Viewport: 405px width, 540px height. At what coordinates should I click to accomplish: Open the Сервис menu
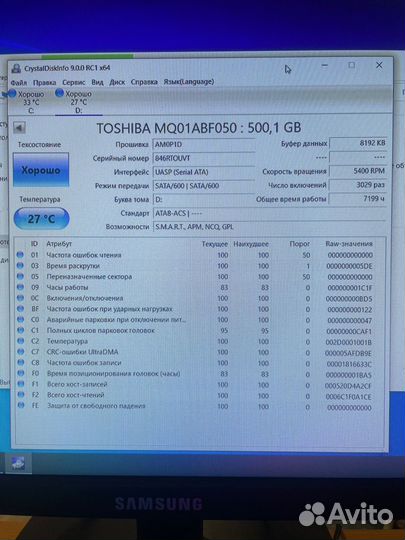coord(74,82)
